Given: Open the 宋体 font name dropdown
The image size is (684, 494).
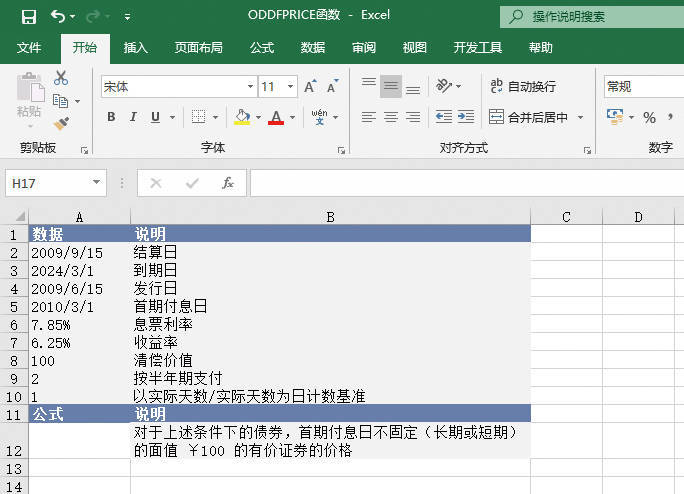Looking at the screenshot, I should tap(250, 87).
